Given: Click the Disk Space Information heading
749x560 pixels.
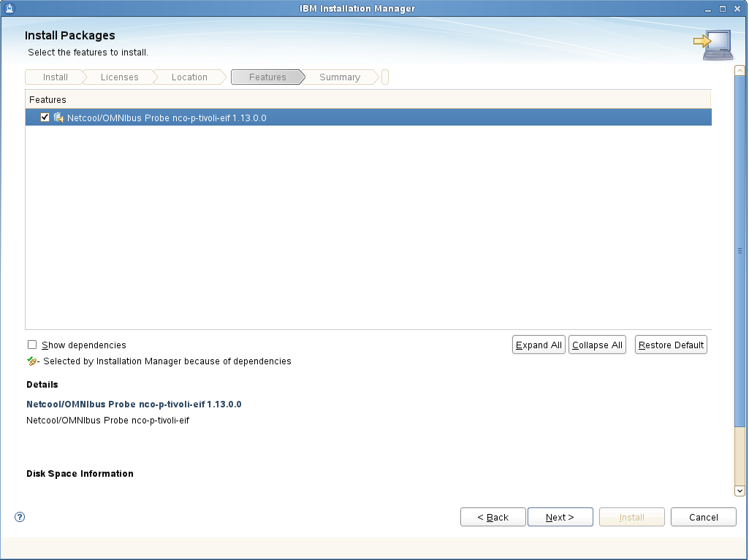Looking at the screenshot, I should [x=80, y=474].
